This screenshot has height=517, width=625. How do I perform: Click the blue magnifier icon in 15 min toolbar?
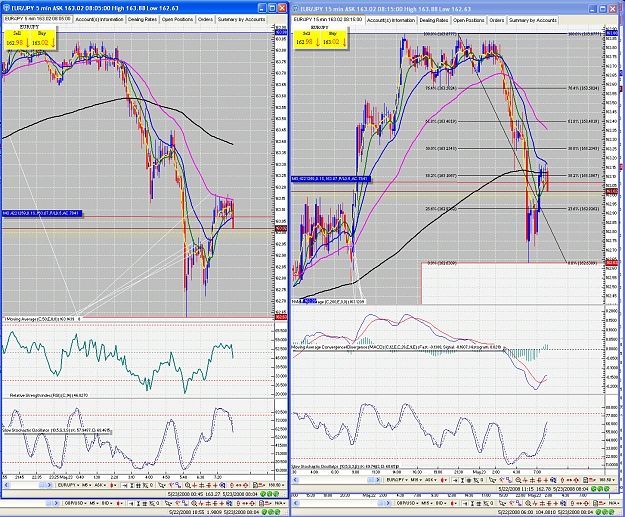pyautogui.click(x=553, y=480)
